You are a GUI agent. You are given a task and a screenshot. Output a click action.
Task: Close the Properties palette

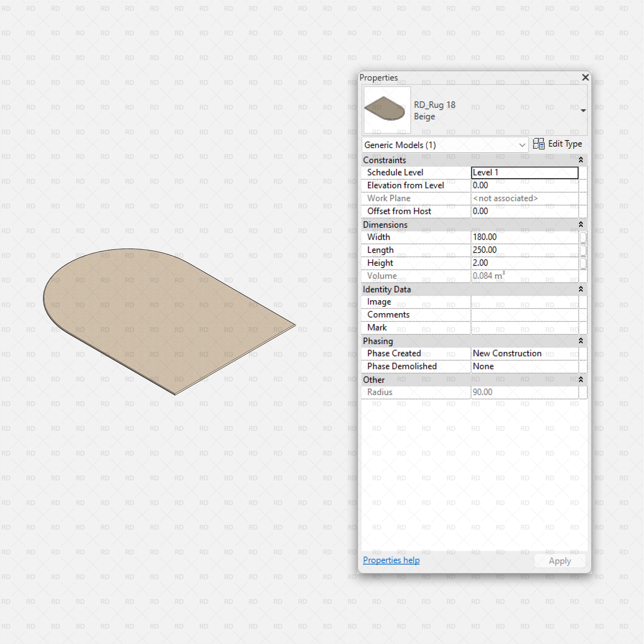point(585,77)
